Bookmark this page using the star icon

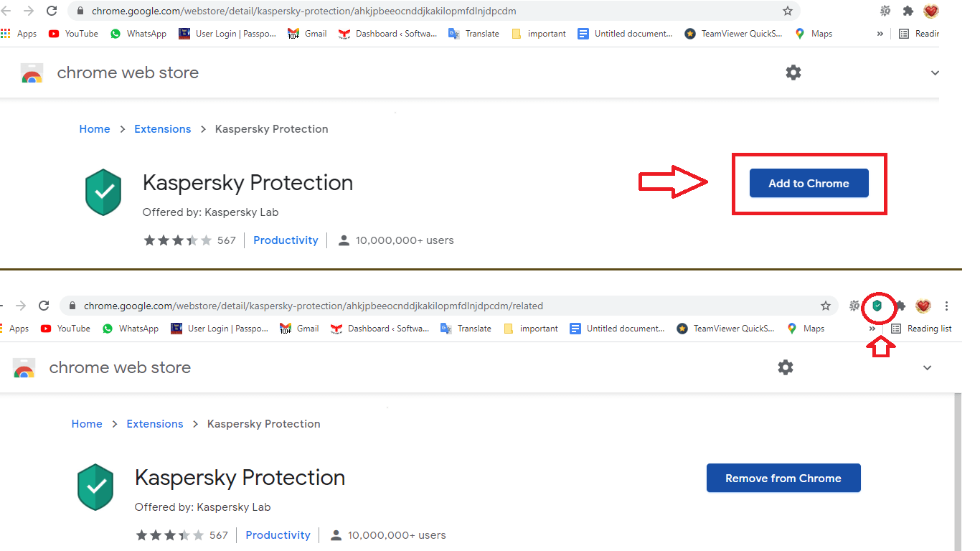tap(788, 11)
